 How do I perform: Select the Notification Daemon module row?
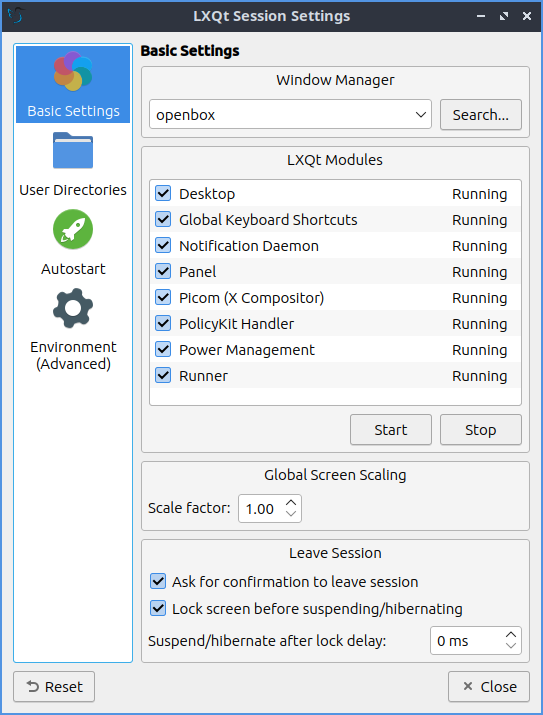[335, 246]
